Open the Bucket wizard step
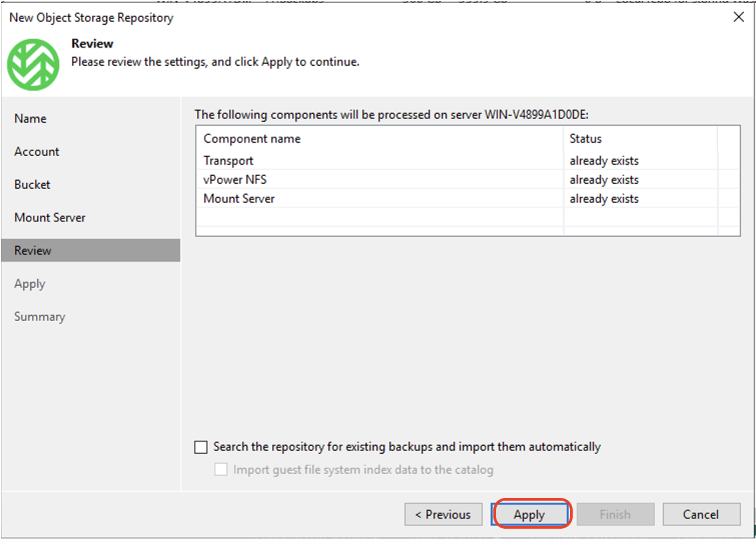This screenshot has width=756, height=540. [x=32, y=184]
